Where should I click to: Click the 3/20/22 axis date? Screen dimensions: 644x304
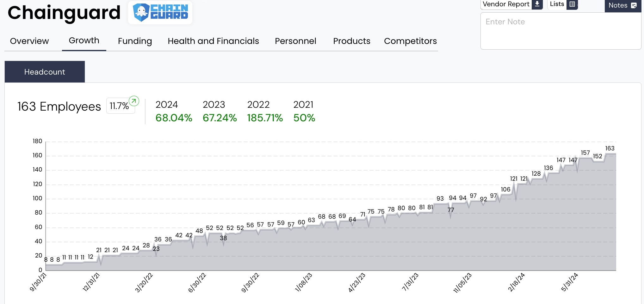[x=144, y=283]
